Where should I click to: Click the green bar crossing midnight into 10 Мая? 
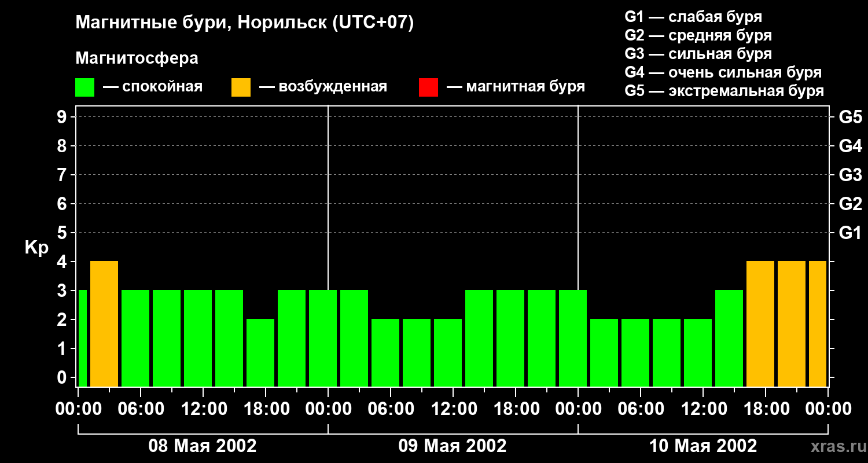(573, 338)
